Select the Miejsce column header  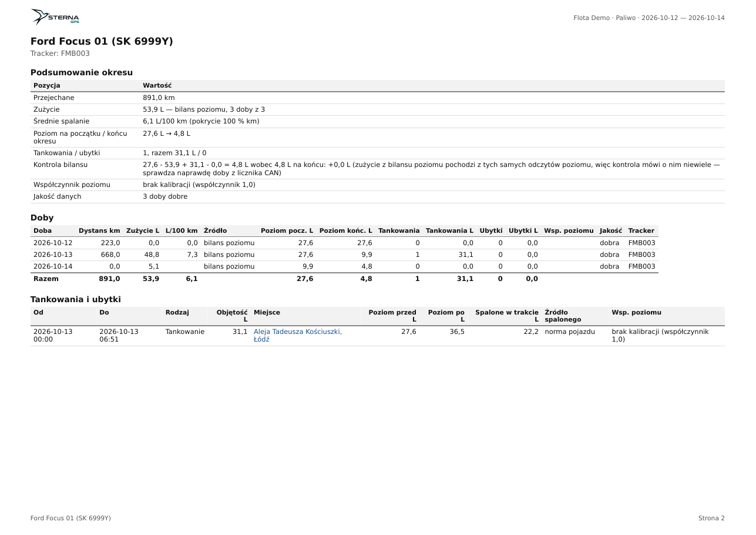(267, 312)
